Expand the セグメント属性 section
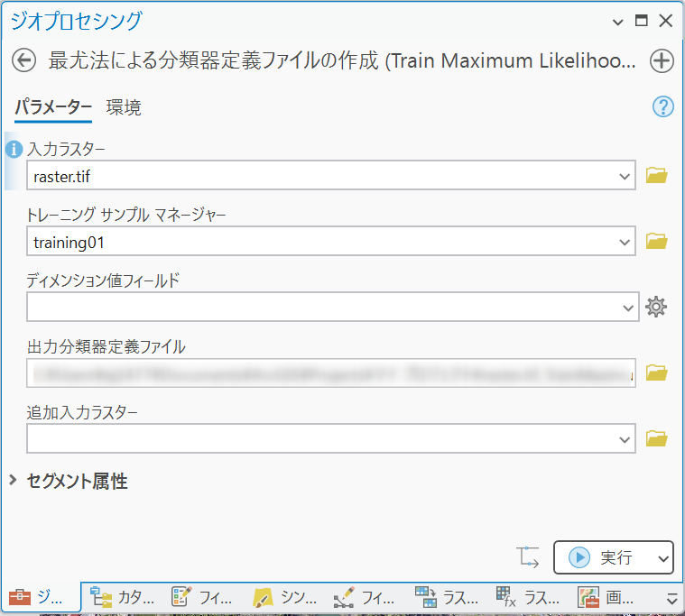 coord(13,481)
